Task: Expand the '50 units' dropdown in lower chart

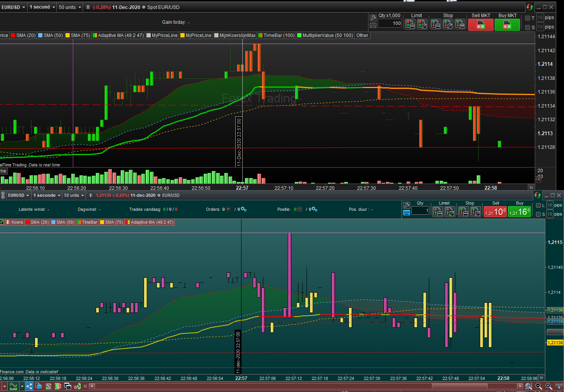Action: [x=74, y=196]
